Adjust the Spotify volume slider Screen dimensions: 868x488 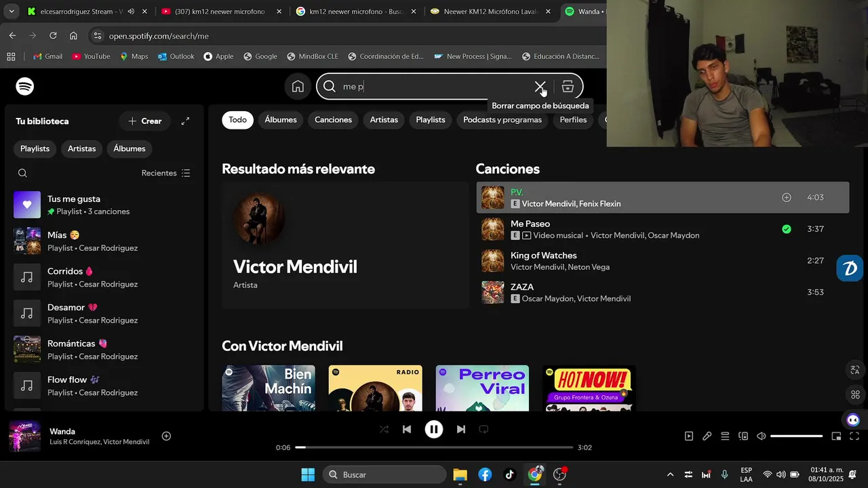point(796,436)
